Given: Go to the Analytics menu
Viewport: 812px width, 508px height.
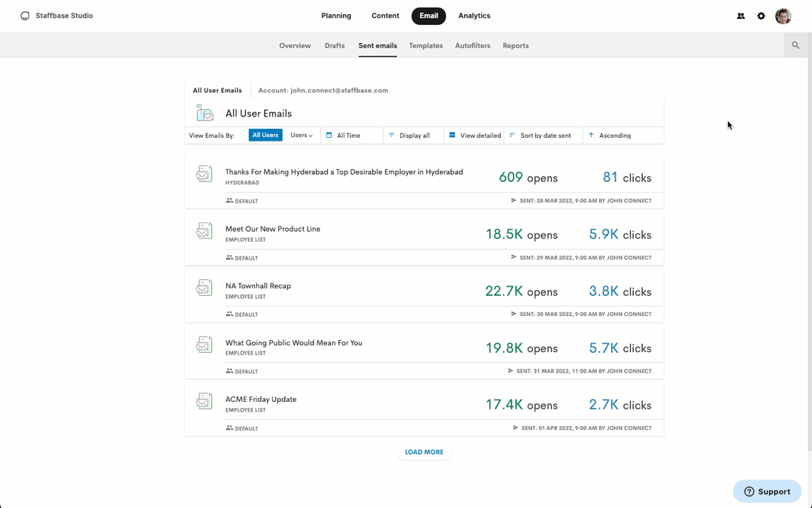Looking at the screenshot, I should tap(474, 16).
